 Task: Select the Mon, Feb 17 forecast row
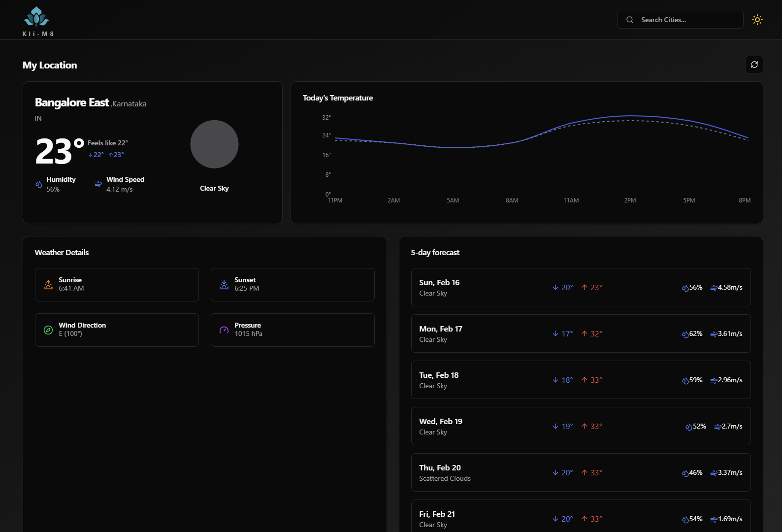pyautogui.click(x=581, y=333)
